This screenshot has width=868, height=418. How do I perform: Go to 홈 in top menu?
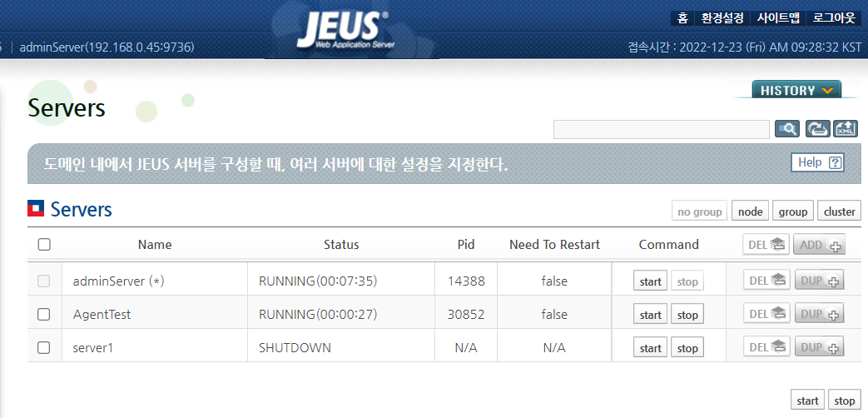(x=682, y=18)
